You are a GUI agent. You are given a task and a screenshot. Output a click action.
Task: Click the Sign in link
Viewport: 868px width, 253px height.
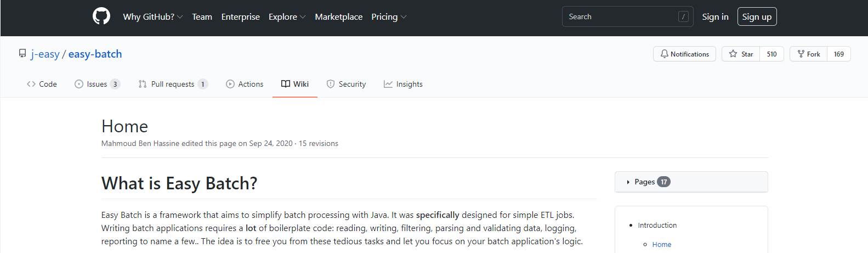coord(716,16)
